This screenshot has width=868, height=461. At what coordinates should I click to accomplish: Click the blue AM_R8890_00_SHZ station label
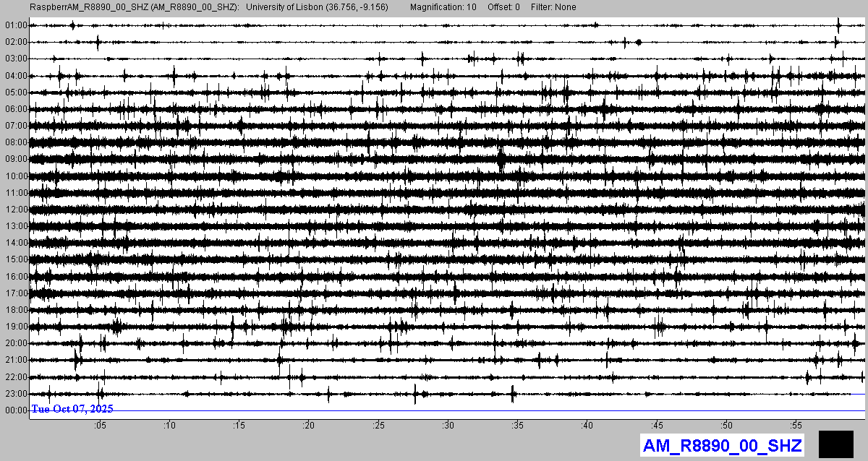[722, 445]
